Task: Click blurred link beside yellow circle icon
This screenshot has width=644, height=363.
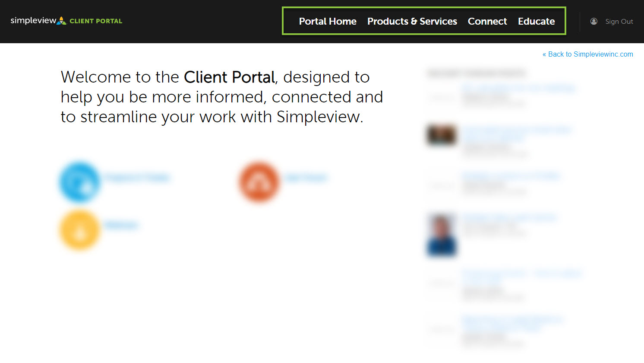Action: pyautogui.click(x=121, y=225)
